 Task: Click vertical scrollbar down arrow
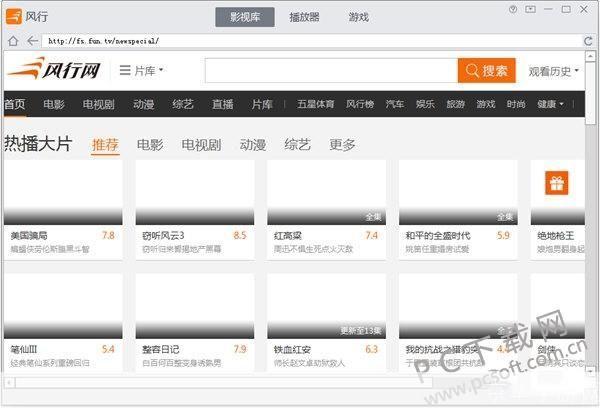coord(590,370)
